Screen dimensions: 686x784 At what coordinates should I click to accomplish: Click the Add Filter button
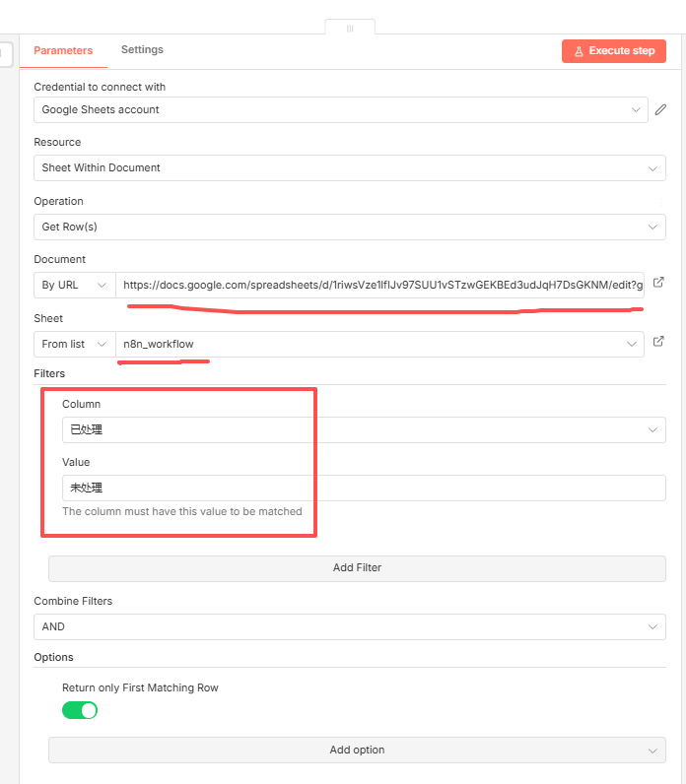point(357,568)
